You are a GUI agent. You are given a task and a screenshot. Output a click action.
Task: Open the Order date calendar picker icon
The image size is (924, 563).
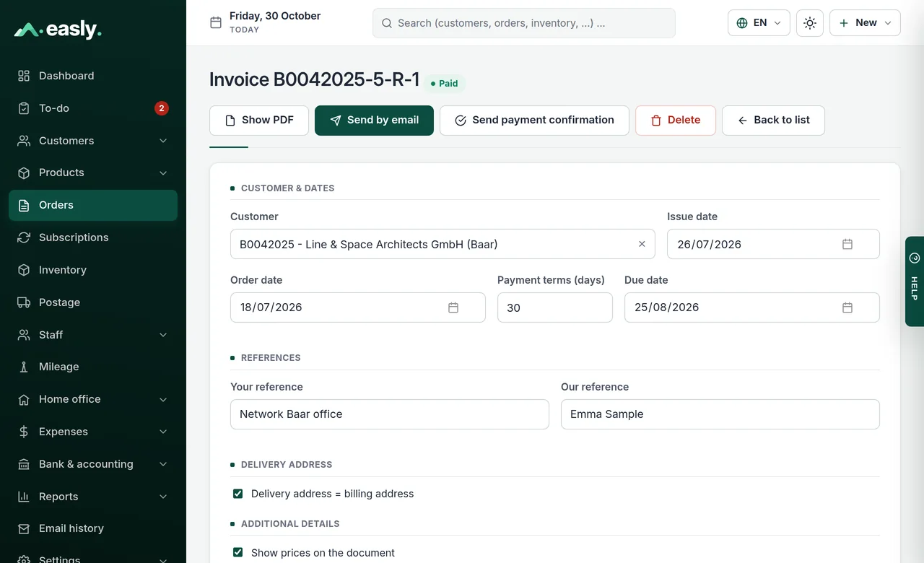453,307
